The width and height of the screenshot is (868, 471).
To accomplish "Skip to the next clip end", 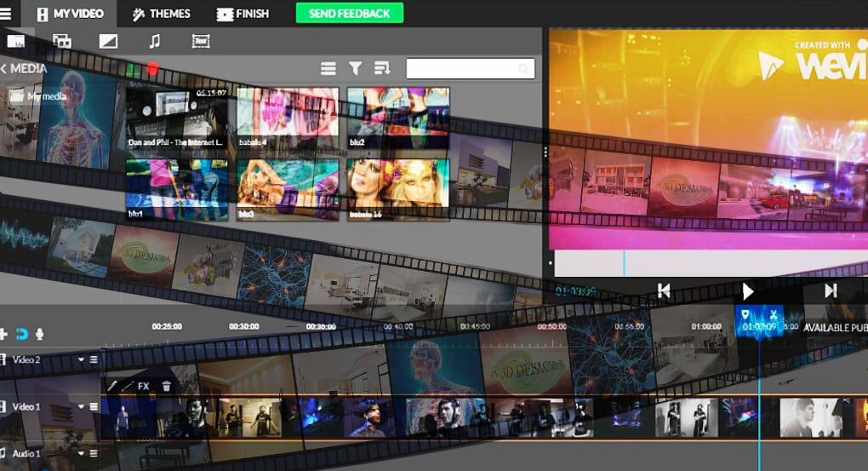I will click(831, 290).
